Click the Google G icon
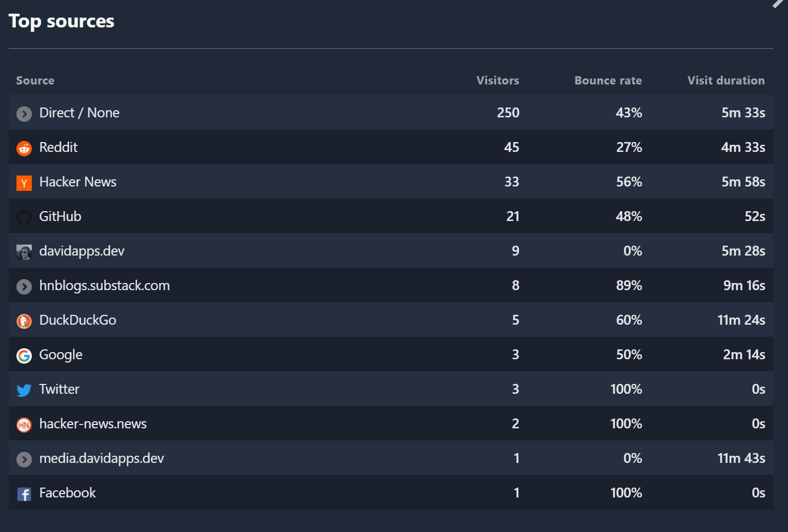Screen dimensions: 788x532 24,355
